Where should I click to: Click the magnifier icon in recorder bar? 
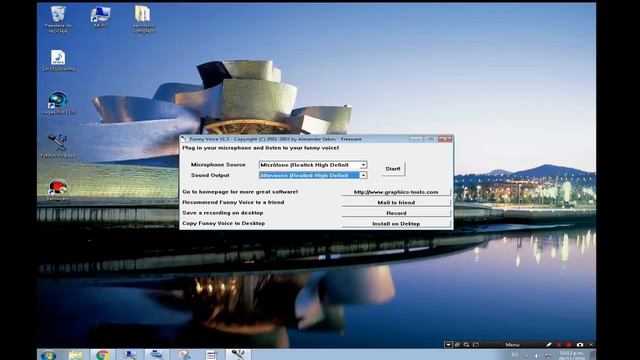pos(466,344)
